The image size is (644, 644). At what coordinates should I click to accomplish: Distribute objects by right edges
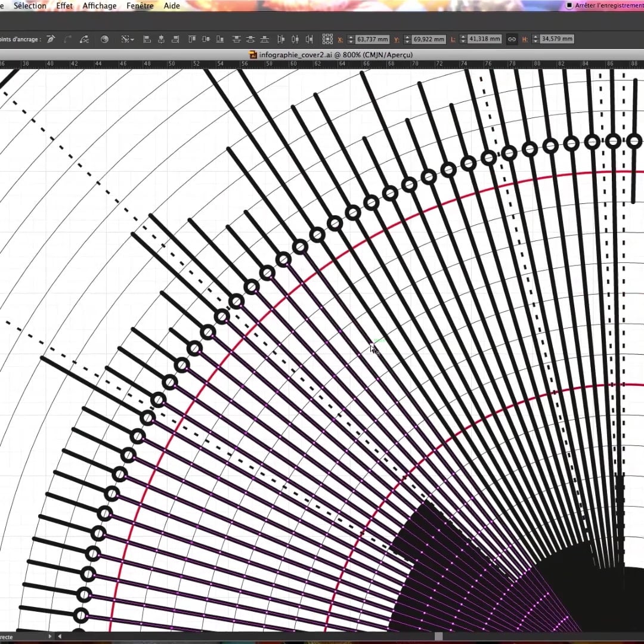(309, 39)
